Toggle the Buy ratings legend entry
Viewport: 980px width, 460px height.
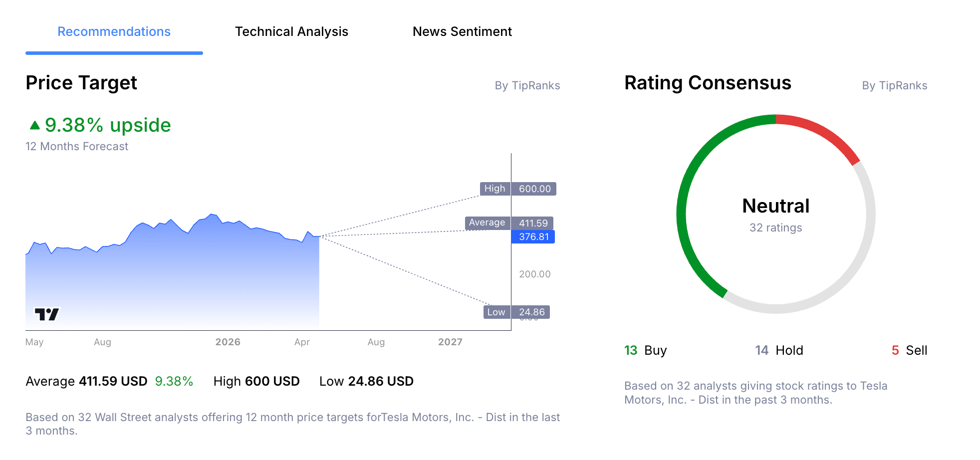(x=645, y=350)
